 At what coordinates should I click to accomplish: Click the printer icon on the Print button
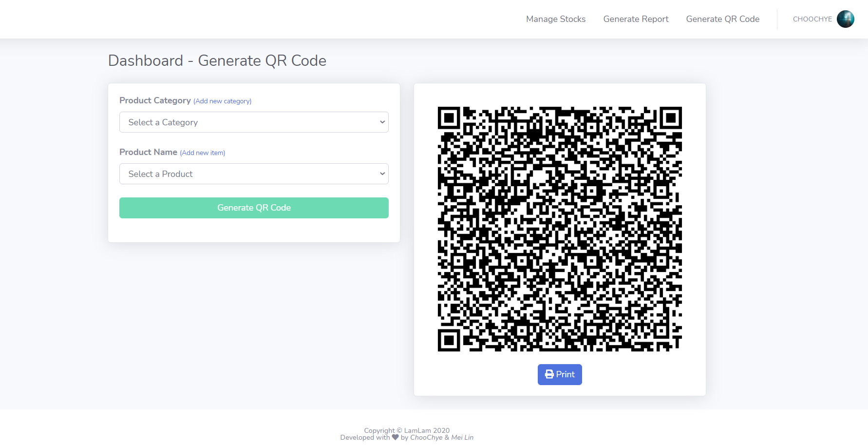(x=549, y=374)
